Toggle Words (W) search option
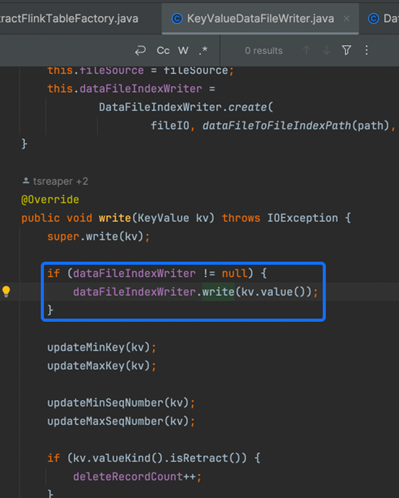 click(183, 51)
